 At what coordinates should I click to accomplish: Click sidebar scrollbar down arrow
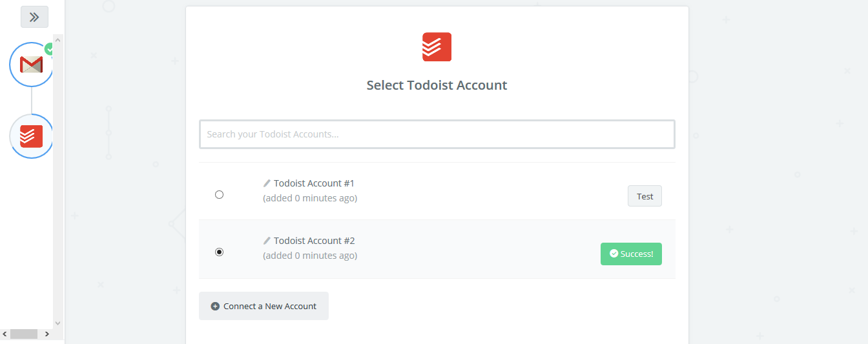tap(57, 323)
